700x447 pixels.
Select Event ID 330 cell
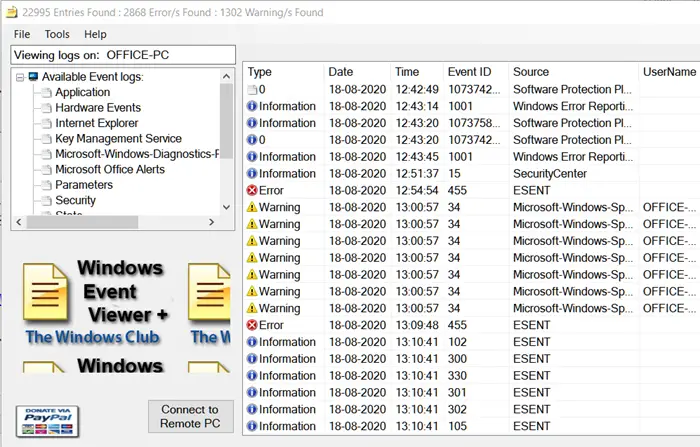(458, 376)
